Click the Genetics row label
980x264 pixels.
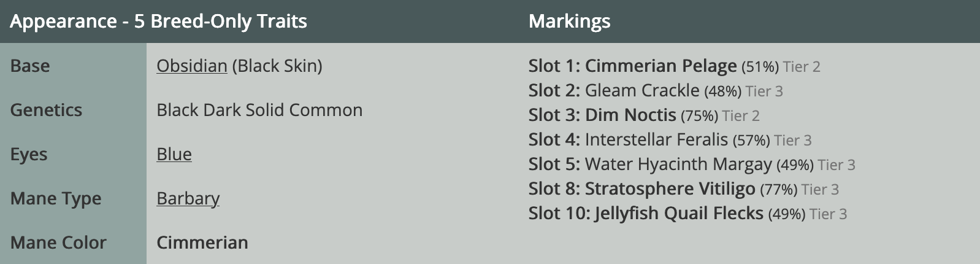pyautogui.click(x=46, y=110)
